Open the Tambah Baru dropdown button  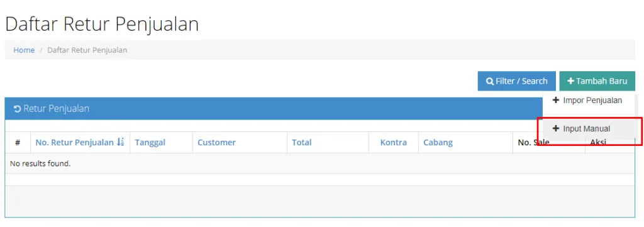pyautogui.click(x=597, y=81)
